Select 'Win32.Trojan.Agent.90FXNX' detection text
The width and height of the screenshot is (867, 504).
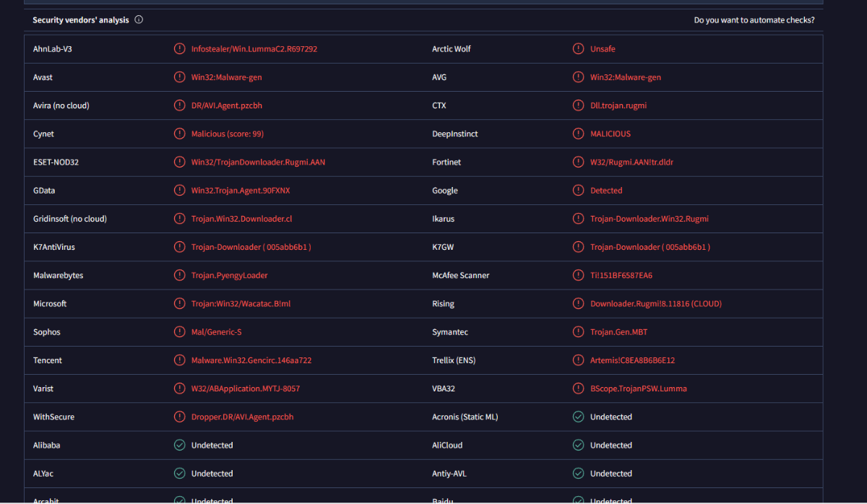coord(241,191)
